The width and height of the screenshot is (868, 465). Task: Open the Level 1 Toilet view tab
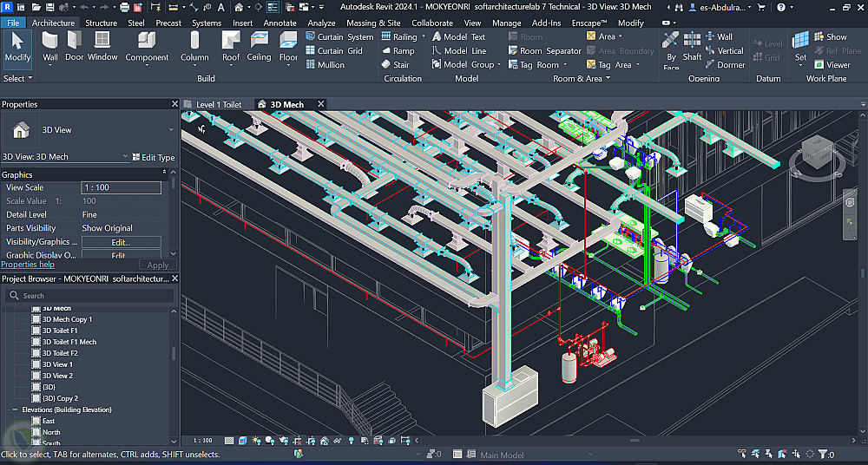tap(219, 104)
